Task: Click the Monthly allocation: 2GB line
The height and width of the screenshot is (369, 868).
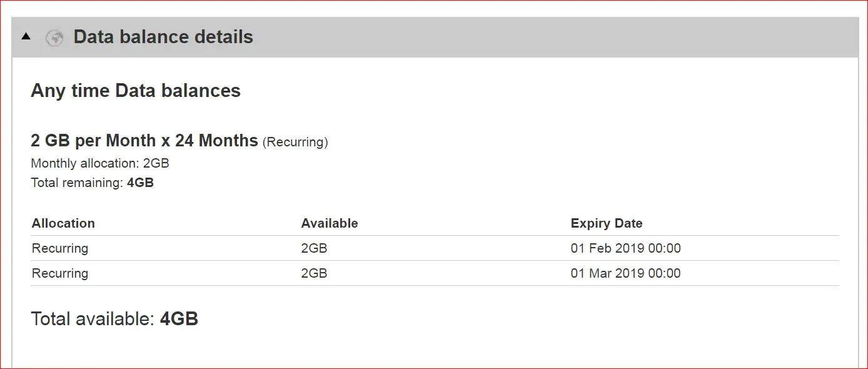Action: (100, 163)
